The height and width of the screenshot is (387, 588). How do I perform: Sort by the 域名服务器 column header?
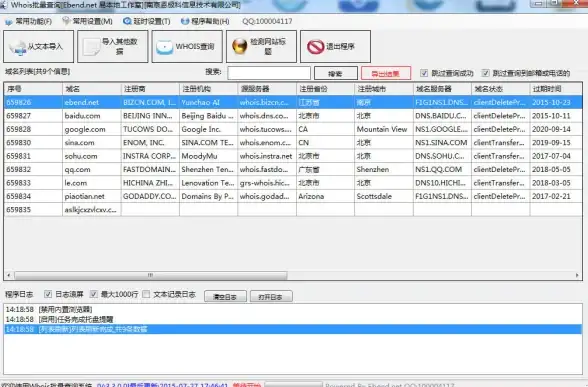[x=442, y=89]
